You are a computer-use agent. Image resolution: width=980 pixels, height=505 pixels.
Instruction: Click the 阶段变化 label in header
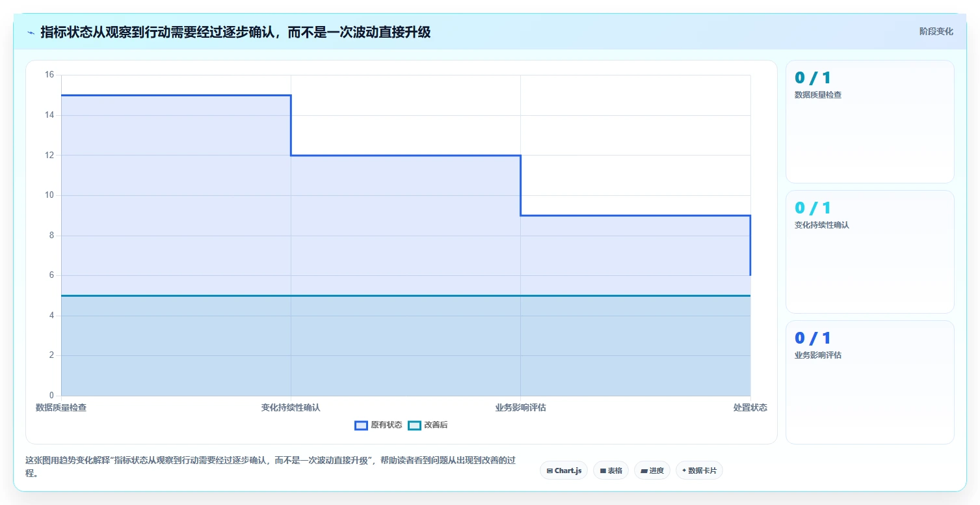(936, 31)
